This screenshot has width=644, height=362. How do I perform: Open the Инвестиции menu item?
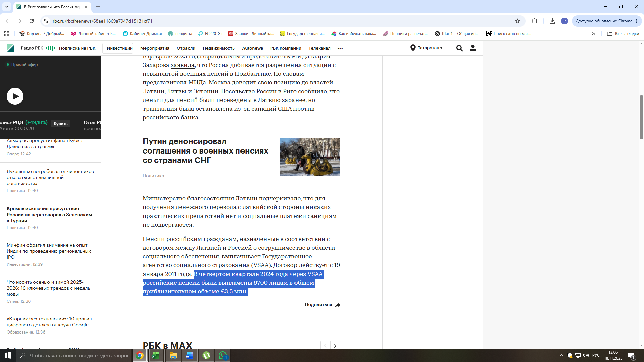coord(119,48)
